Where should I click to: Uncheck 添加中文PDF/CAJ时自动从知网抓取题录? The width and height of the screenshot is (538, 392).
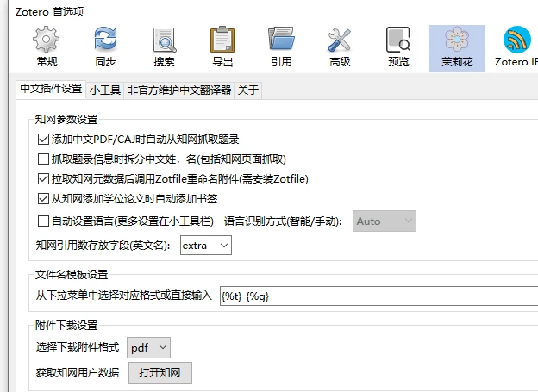tap(43, 140)
